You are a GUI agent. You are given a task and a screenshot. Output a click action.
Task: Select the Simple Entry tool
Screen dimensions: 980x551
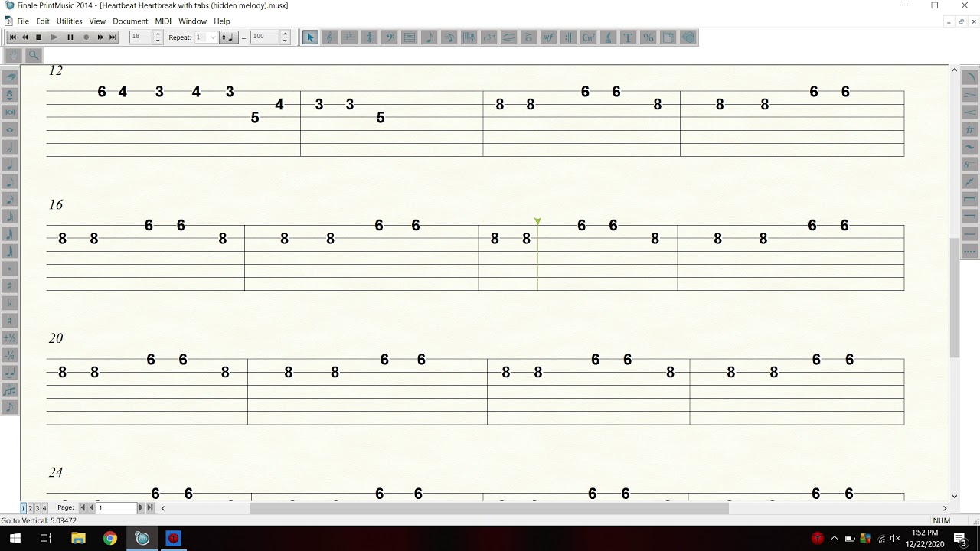[430, 37]
